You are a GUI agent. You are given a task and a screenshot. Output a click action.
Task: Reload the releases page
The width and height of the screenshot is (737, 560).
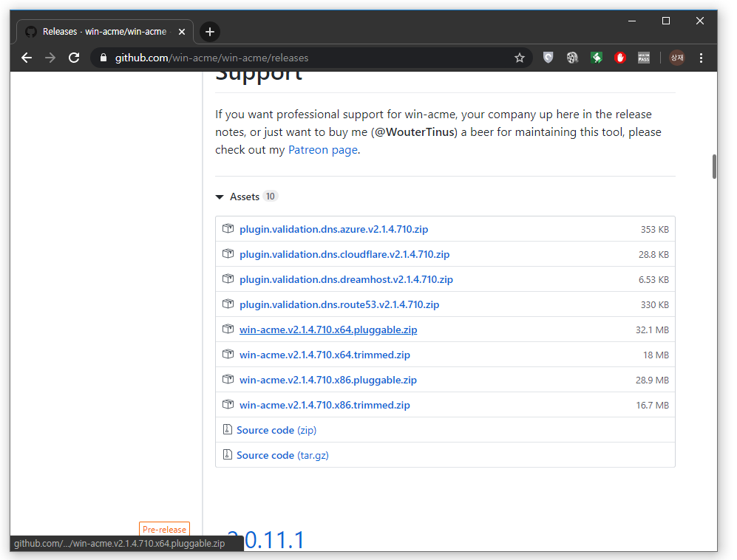tap(74, 58)
